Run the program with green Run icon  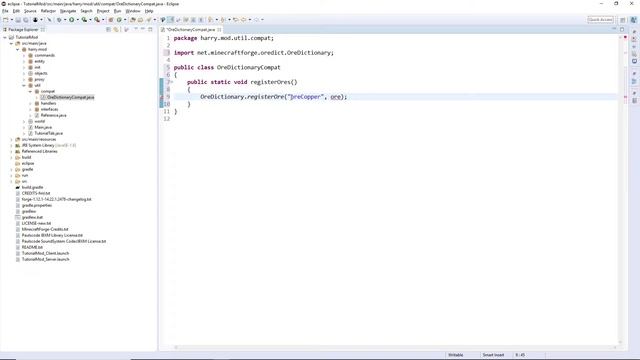click(x=71, y=20)
